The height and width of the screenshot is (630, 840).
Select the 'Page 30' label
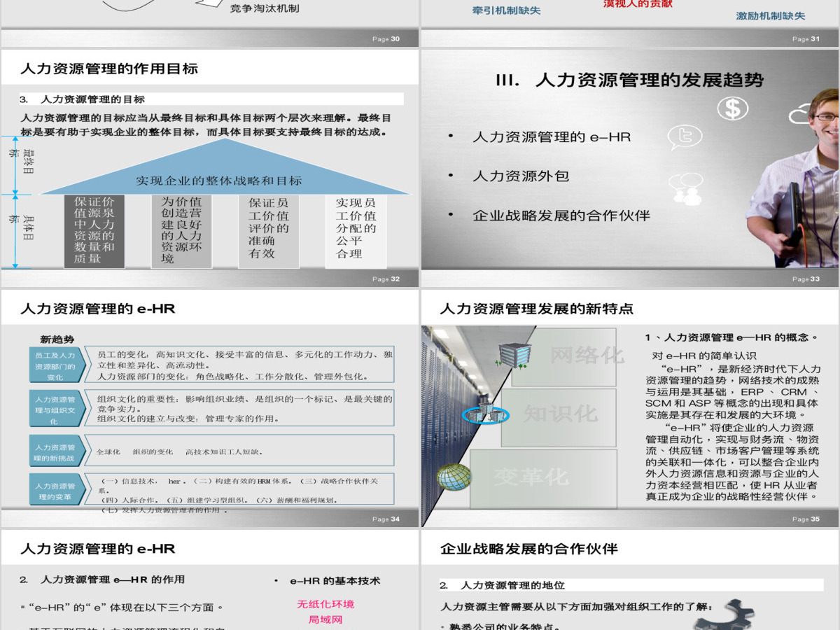(386, 39)
